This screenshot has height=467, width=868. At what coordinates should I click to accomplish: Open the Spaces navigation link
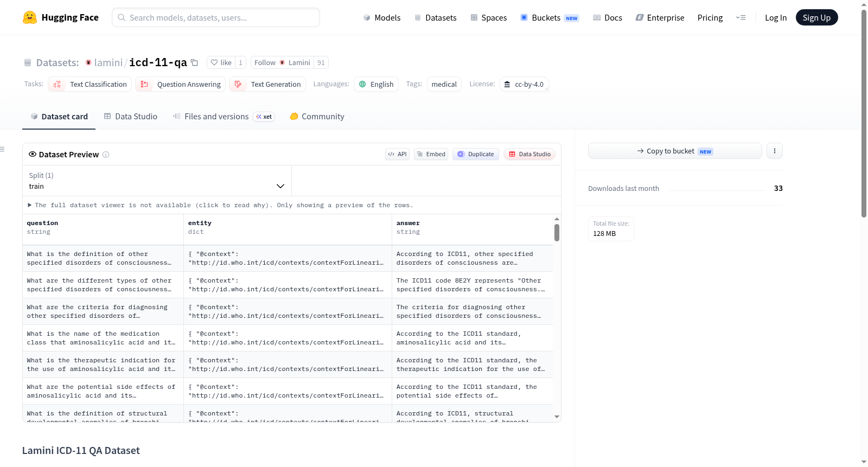coord(488,17)
